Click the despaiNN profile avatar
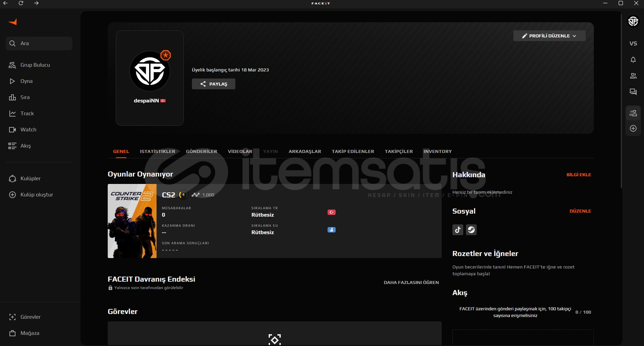Viewport: 644px width, 346px height. [150, 71]
